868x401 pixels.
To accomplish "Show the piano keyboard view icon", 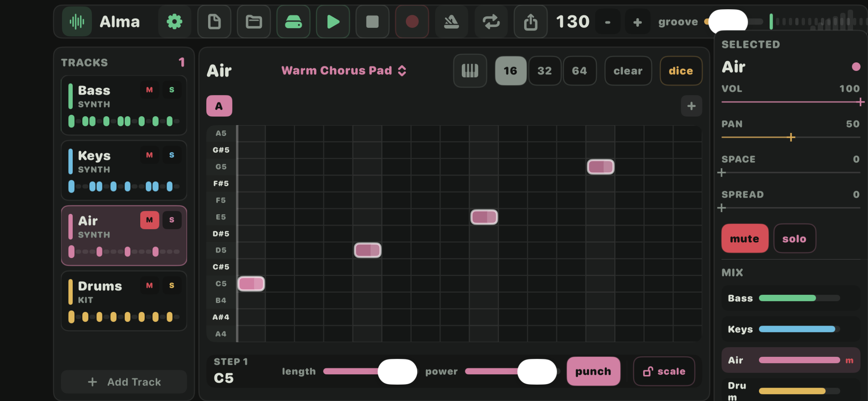I will [x=470, y=71].
